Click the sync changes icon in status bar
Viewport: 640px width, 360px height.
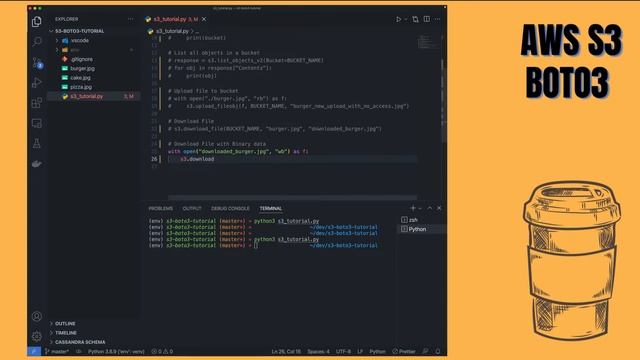78,351
